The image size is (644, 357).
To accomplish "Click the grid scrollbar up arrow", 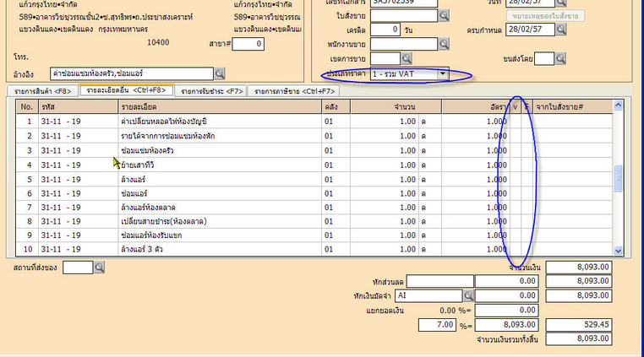I will click(618, 107).
